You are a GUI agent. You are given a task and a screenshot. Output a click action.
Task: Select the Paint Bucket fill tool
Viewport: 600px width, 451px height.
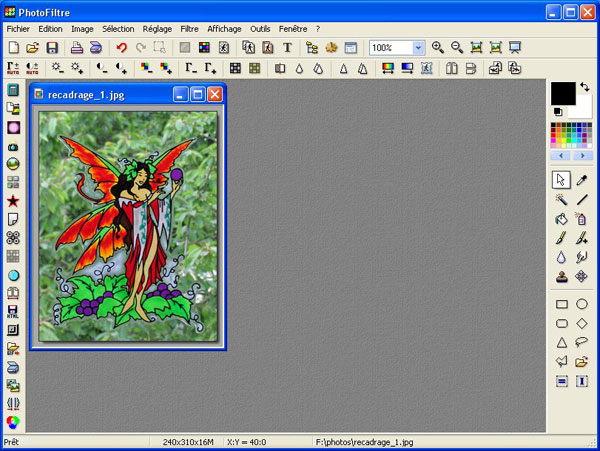(561, 219)
